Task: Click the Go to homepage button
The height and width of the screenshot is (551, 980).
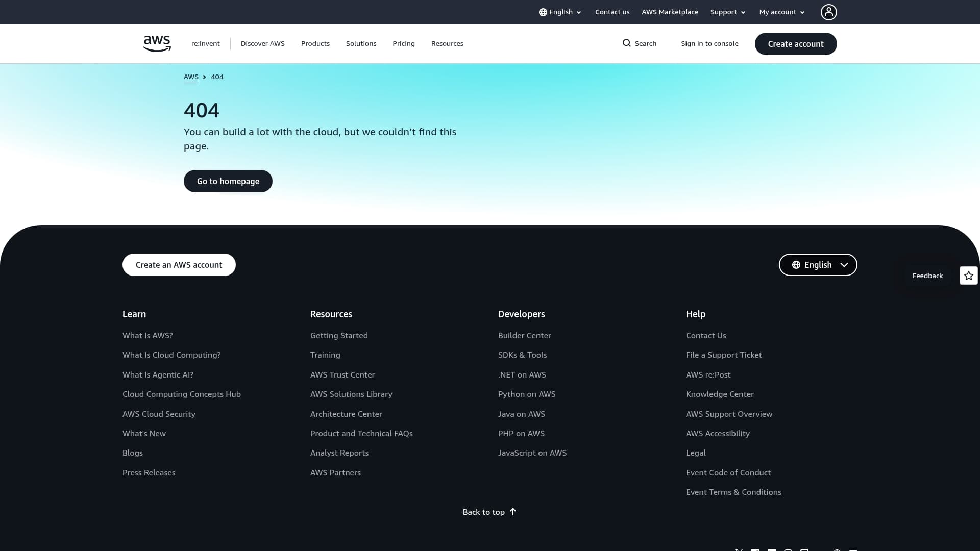Action: tap(228, 181)
